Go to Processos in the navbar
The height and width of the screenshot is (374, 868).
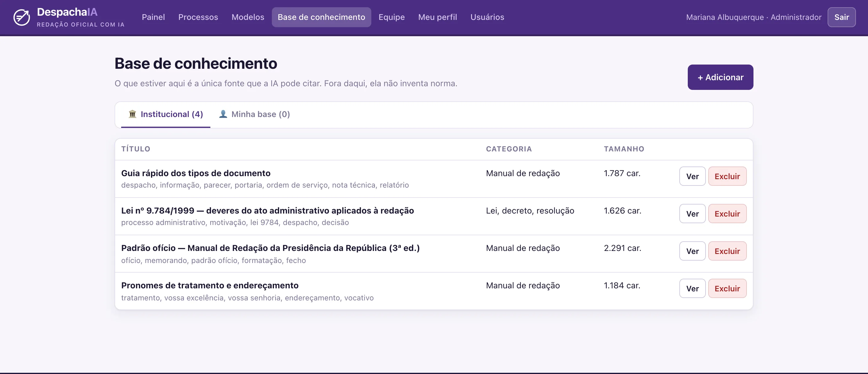[x=198, y=17]
